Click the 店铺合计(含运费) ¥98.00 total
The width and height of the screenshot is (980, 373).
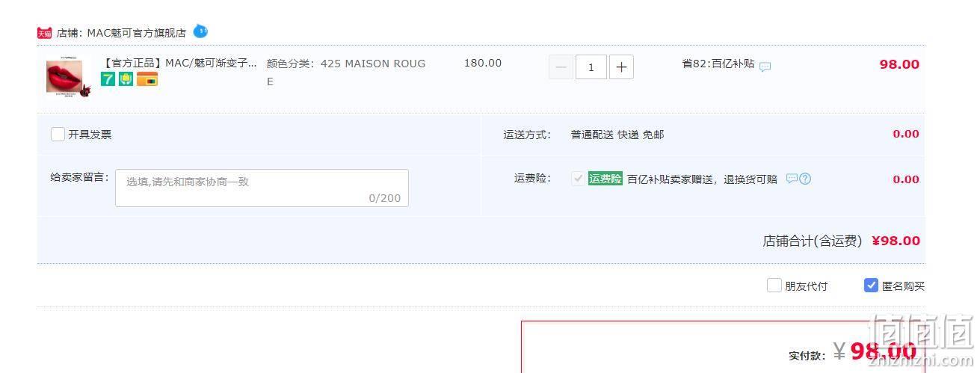tap(841, 241)
